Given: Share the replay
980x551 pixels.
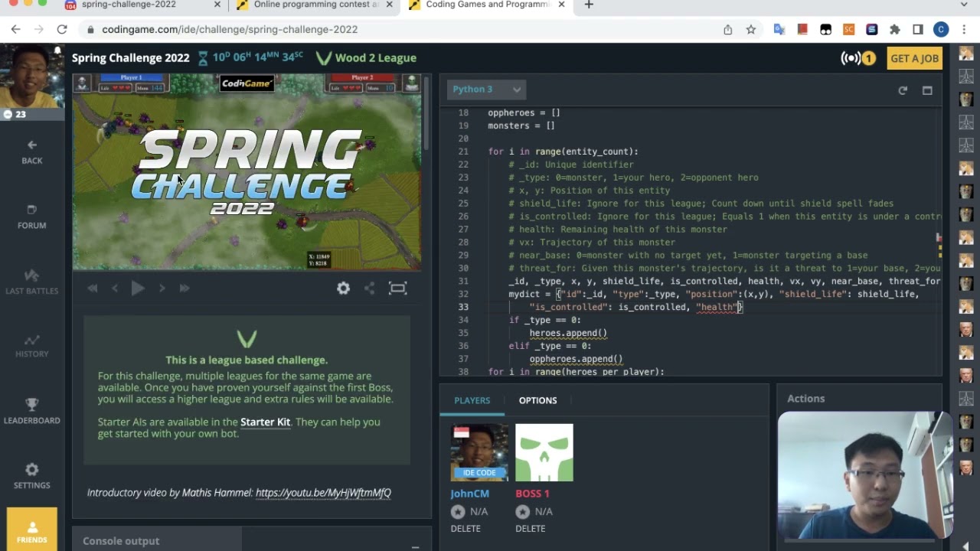Looking at the screenshot, I should (370, 289).
